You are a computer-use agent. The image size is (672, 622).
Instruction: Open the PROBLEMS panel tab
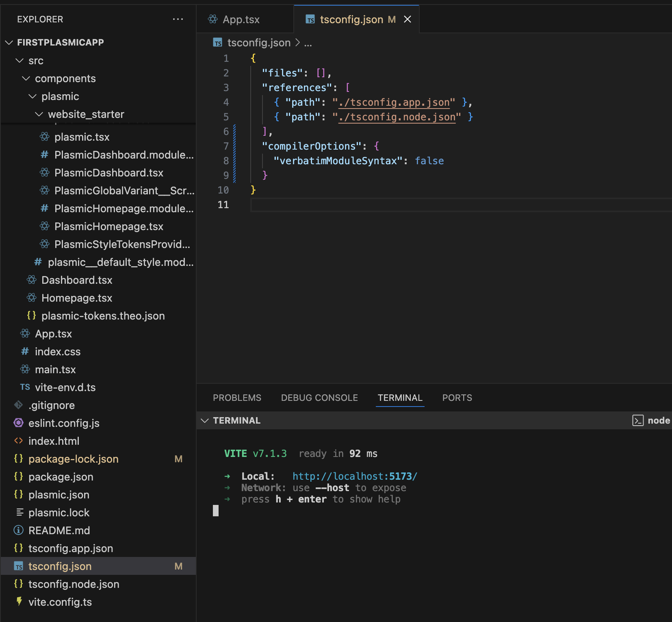coord(237,398)
